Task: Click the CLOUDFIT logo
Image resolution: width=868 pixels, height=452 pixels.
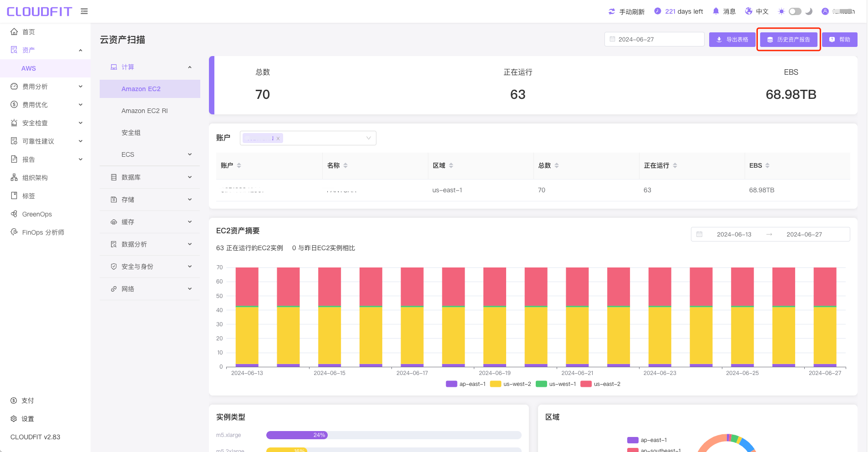Action: tap(40, 11)
